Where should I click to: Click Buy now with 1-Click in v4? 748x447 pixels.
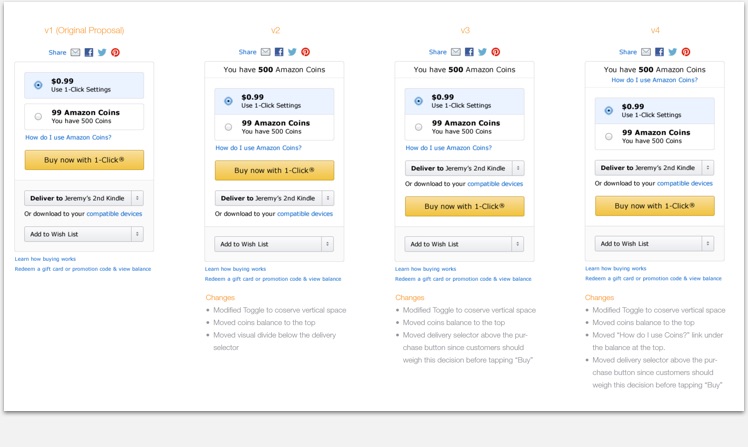coord(655,206)
